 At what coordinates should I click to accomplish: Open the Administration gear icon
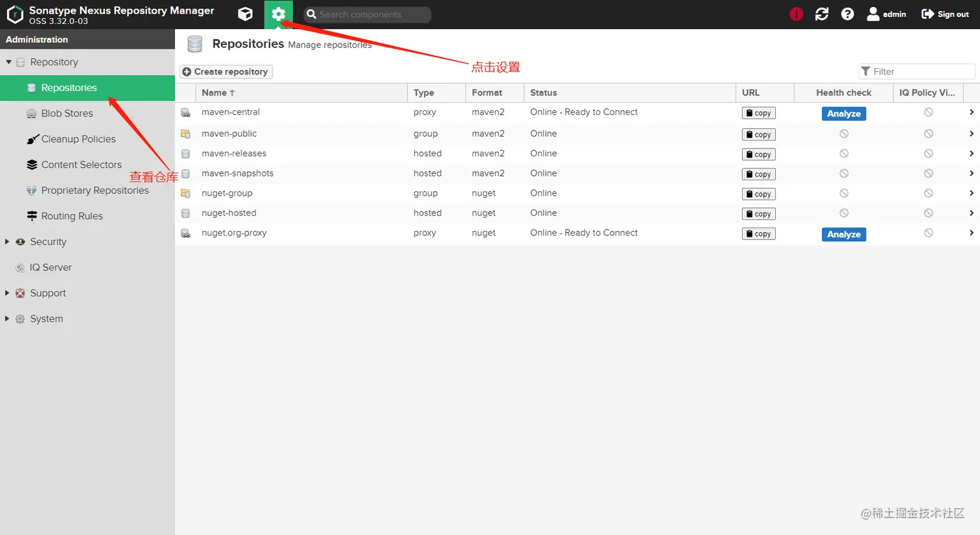coord(279,14)
